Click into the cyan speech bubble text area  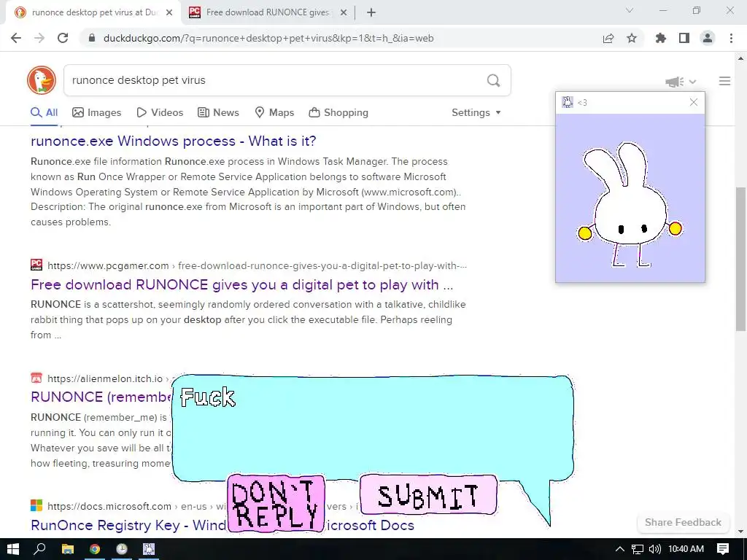pos(373,429)
